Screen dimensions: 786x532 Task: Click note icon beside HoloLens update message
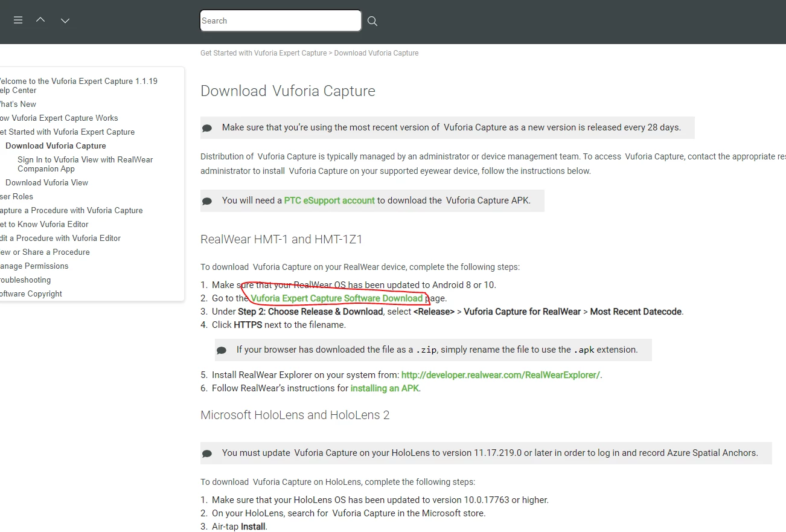click(207, 453)
